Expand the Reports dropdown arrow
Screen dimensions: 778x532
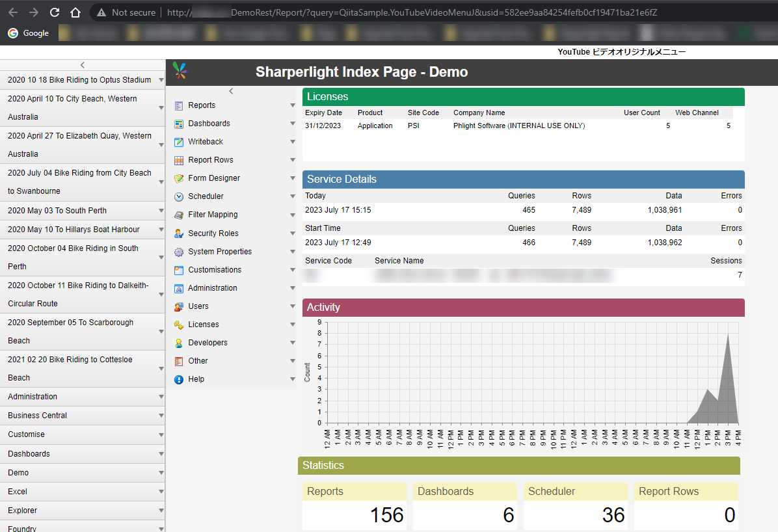(x=293, y=105)
